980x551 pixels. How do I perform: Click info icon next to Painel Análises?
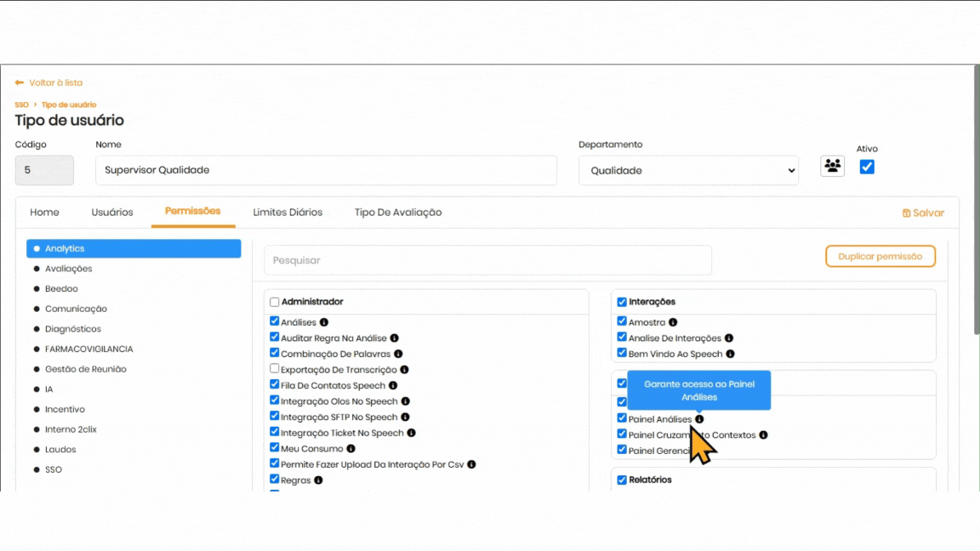coord(699,419)
